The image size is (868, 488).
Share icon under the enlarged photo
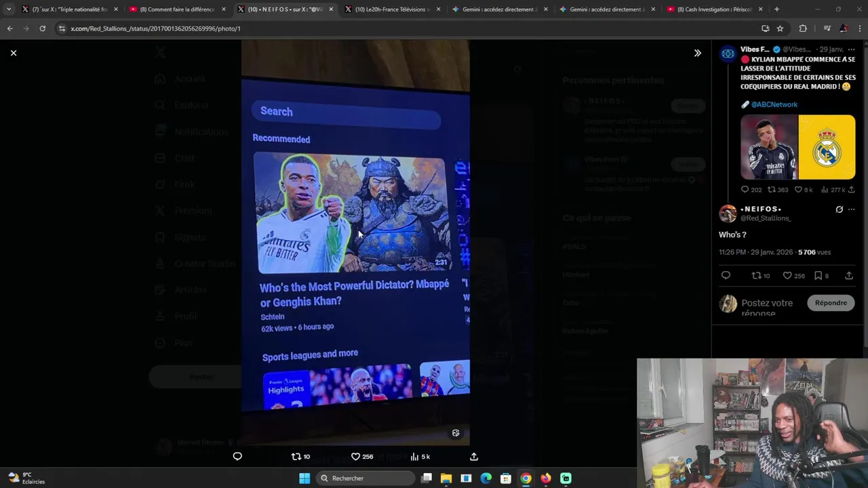(474, 456)
